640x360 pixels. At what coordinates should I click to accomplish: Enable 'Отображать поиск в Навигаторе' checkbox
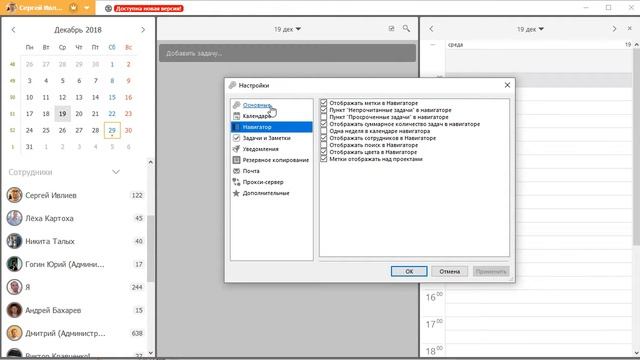pyautogui.click(x=324, y=145)
